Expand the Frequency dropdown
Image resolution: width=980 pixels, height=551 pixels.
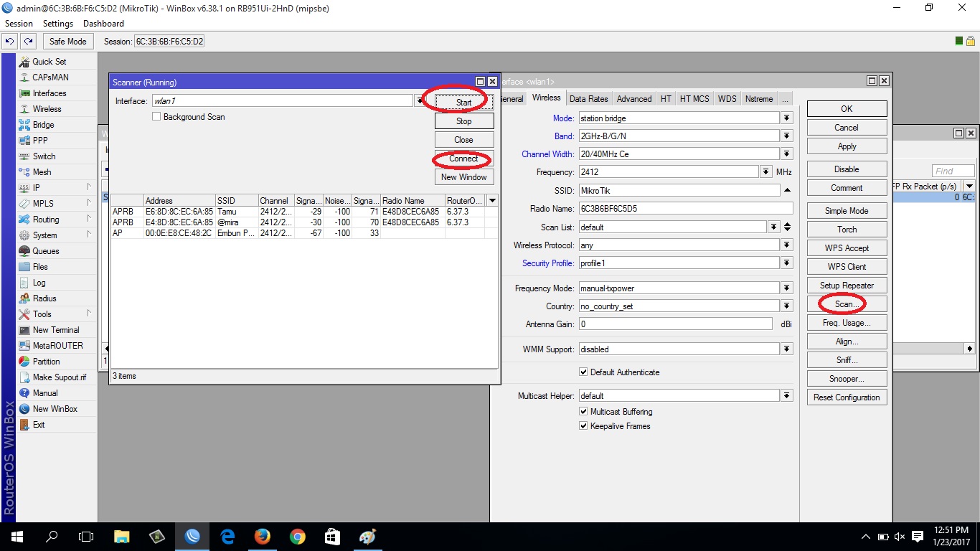[765, 172]
